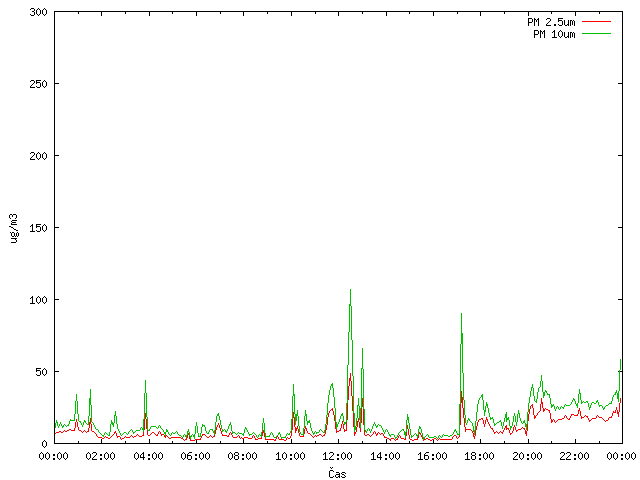This screenshot has width=640, height=480.
Task: Click the green PM 10um legend line
Action: tap(596, 34)
